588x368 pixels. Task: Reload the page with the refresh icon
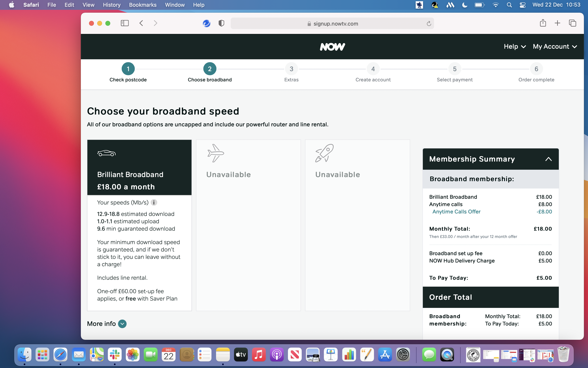coord(429,24)
